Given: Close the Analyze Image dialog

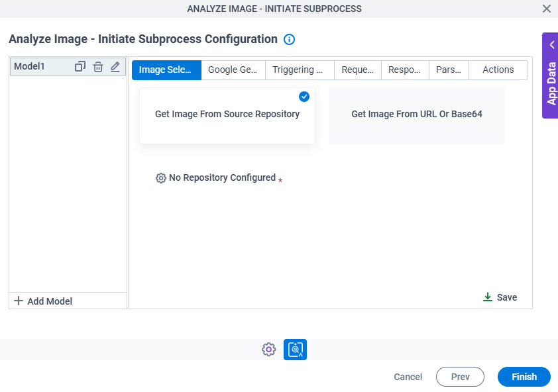Looking at the screenshot, I should (547, 9).
